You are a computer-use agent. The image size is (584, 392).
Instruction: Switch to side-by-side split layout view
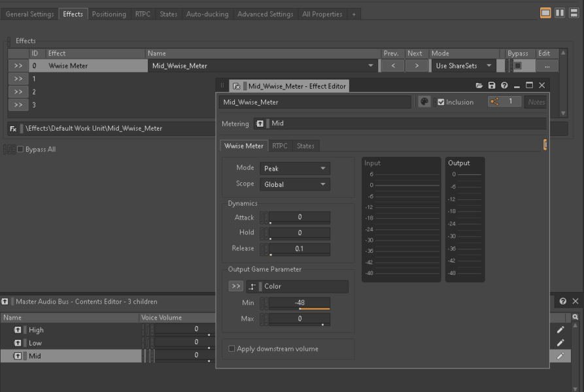click(x=560, y=13)
